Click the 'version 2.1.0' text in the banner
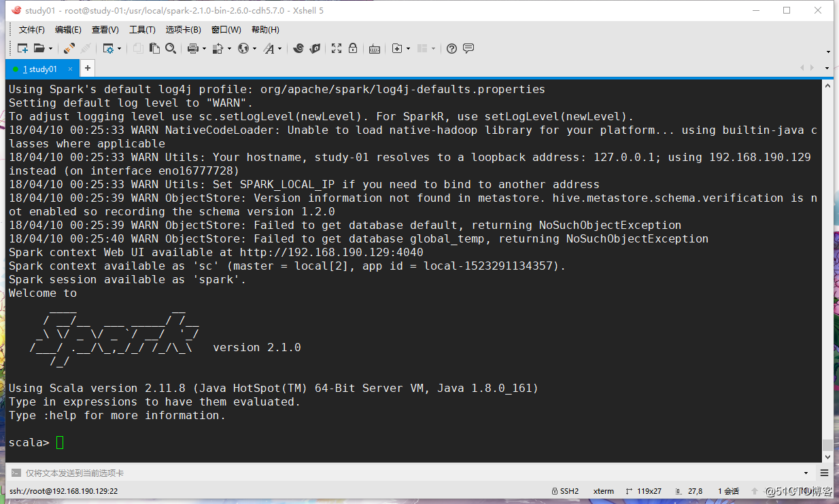Screen dimensions: 839x504 pos(257,347)
